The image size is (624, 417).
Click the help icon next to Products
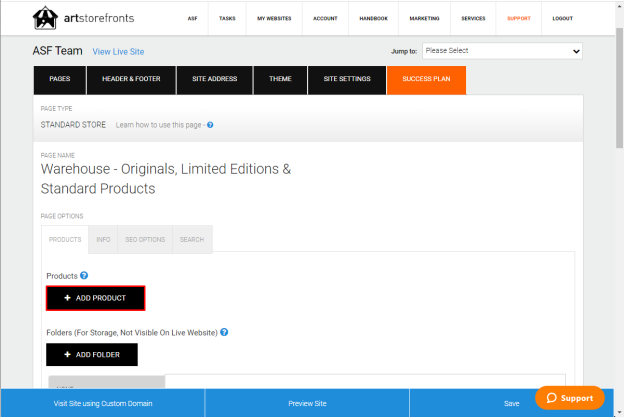click(x=84, y=275)
